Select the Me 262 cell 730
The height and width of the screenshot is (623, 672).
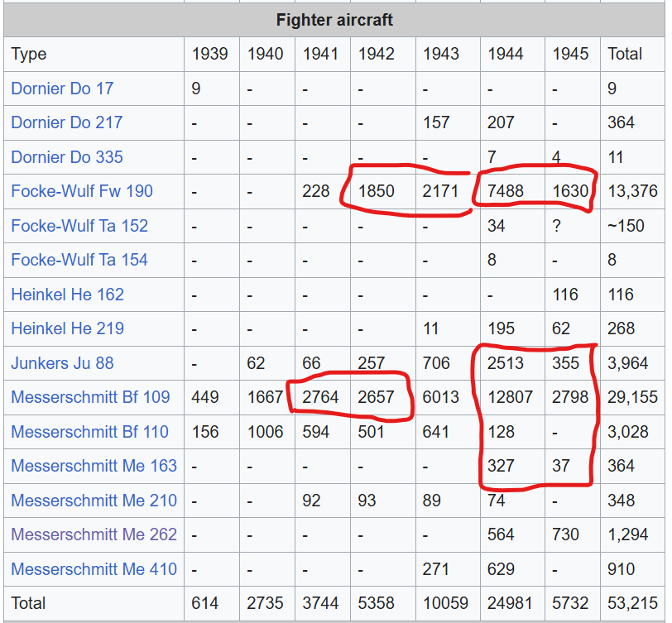[x=573, y=534]
